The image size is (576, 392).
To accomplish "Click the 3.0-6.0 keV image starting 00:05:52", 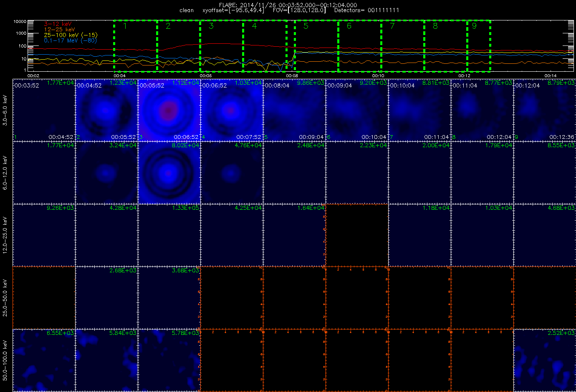I will point(169,110).
